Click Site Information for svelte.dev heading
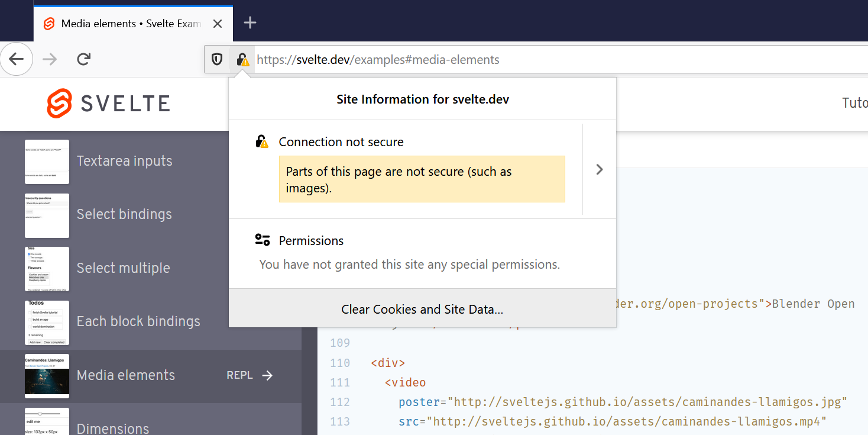Viewport: 868px width, 435px height. pos(423,99)
